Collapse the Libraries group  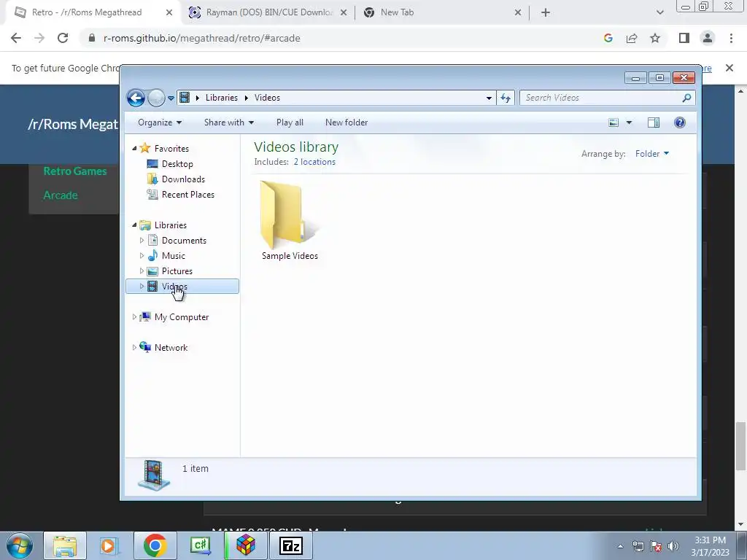tap(134, 225)
